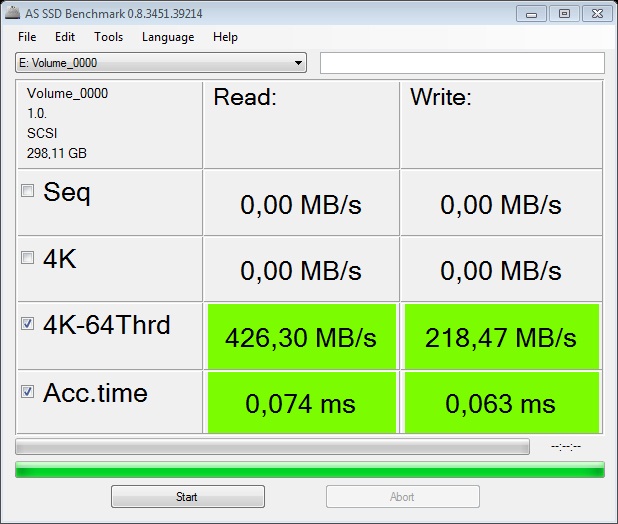Open the Help menu
The width and height of the screenshot is (618, 524).
tap(225, 37)
